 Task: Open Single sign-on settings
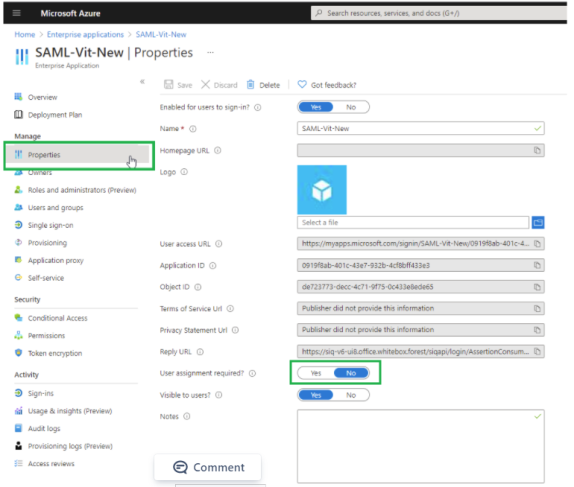pyautogui.click(x=44, y=225)
